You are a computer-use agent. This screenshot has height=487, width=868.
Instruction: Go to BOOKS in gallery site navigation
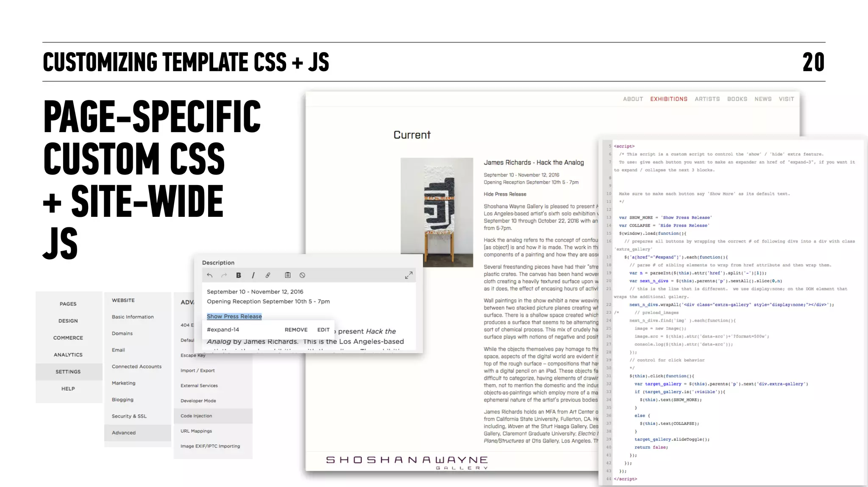tap(737, 99)
